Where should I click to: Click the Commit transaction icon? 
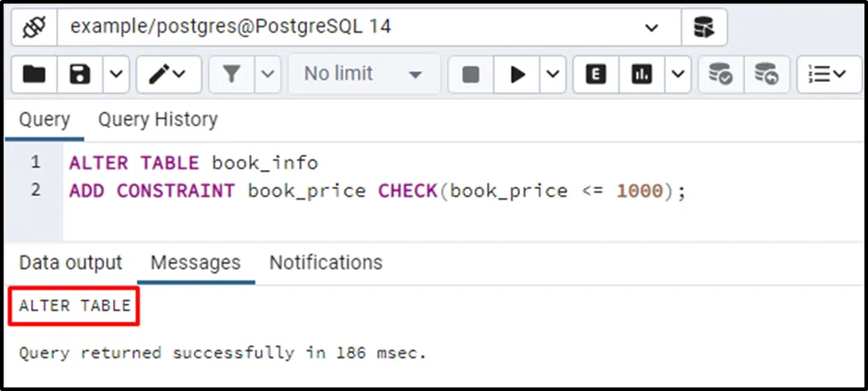[x=719, y=74]
